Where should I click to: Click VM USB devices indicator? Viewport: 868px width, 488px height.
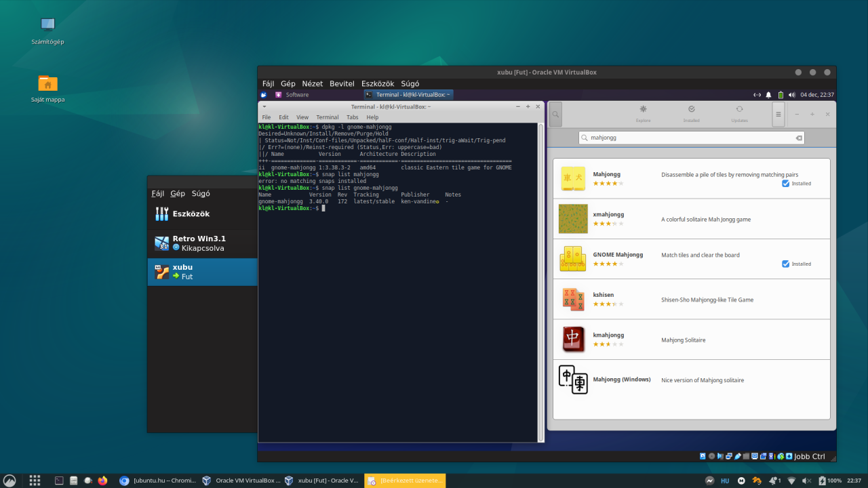(738, 456)
